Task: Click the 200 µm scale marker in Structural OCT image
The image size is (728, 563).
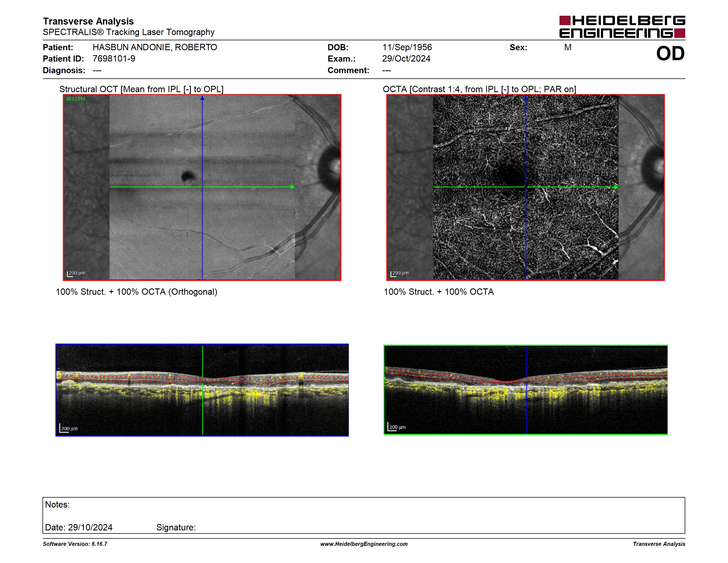Action: (76, 273)
